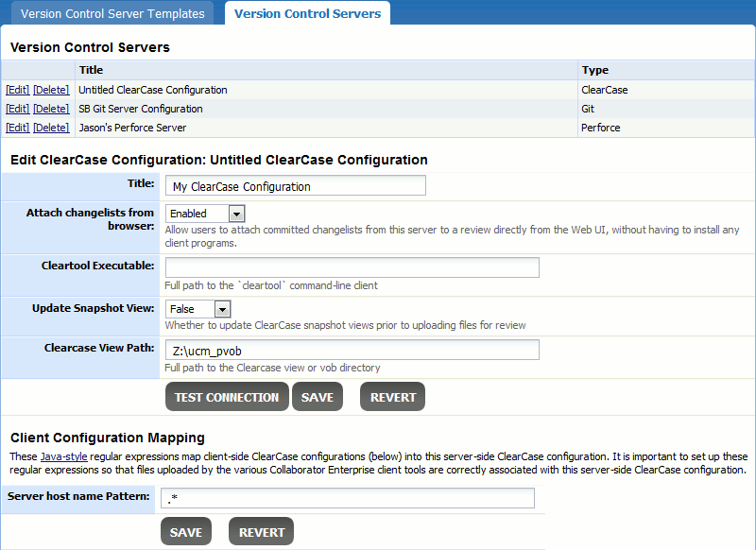Edit the Untitled ClearCase Configuration row
756x550 pixels.
17,90
